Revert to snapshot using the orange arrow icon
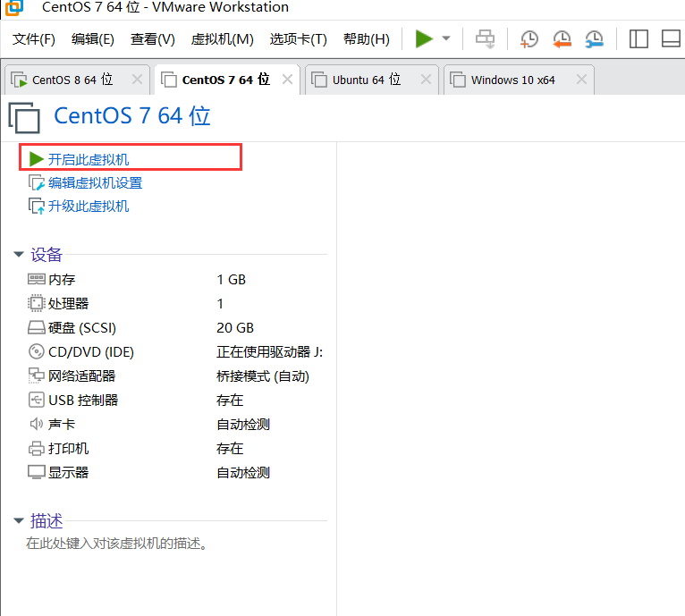 (x=562, y=38)
